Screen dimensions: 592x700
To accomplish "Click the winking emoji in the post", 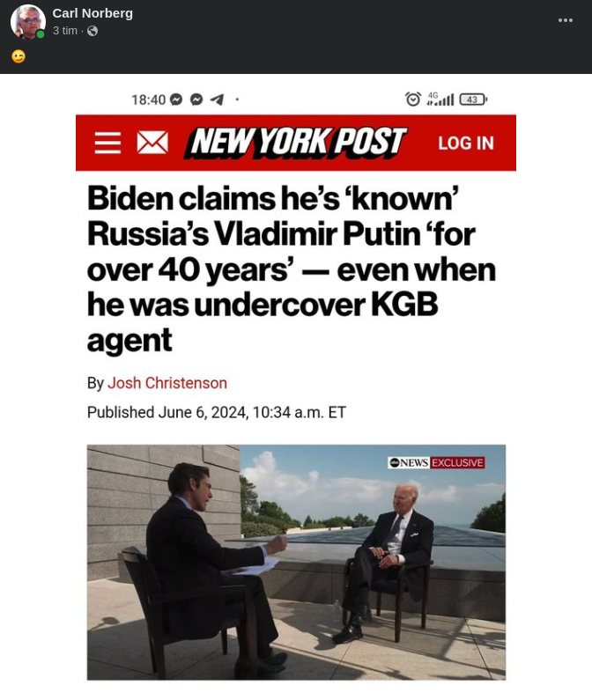I will click(18, 56).
